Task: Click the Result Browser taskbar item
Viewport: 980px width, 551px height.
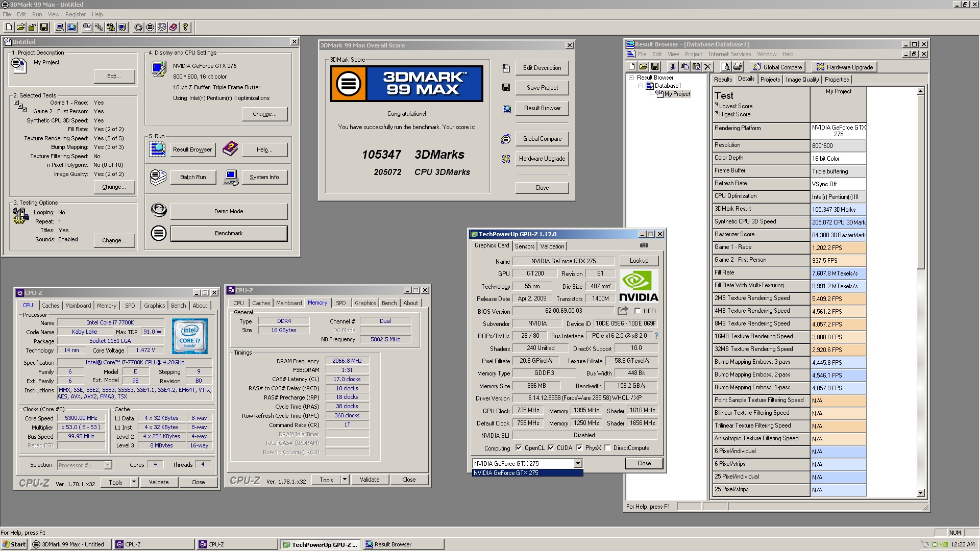Action: [403, 544]
